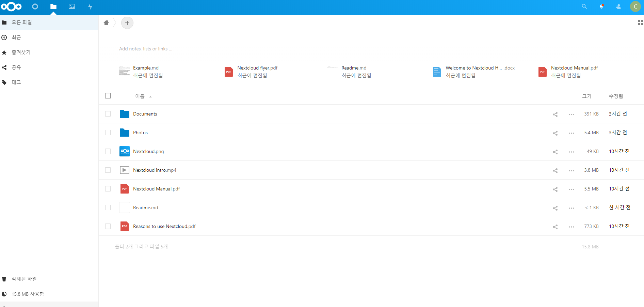644x307 pixels.
Task: Open the Files app folder icon
Action: pyautogui.click(x=53, y=6)
